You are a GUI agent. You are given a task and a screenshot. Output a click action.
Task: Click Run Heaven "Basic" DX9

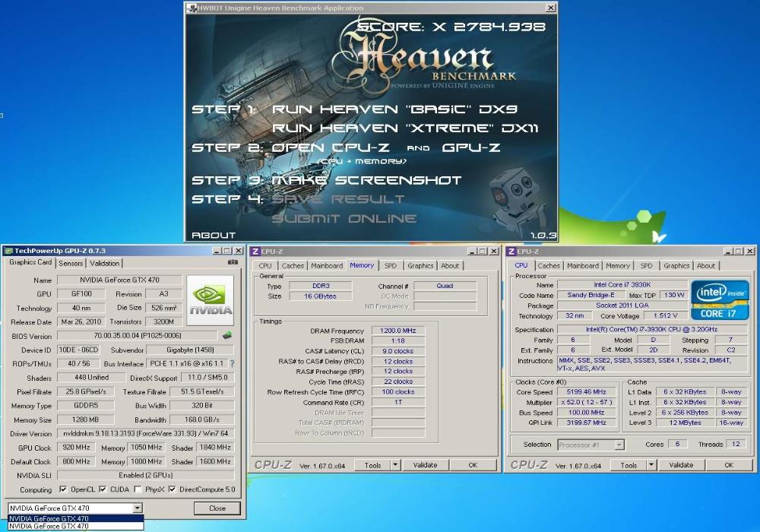pyautogui.click(x=394, y=109)
